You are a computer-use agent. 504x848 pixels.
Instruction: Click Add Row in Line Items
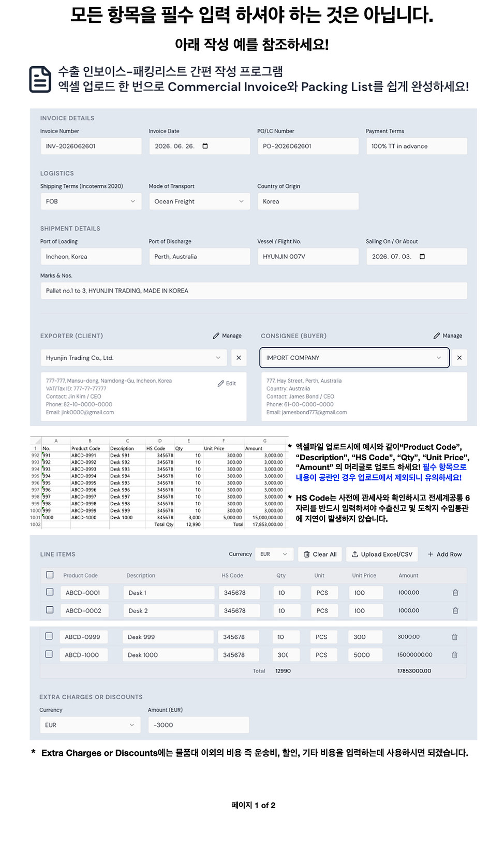444,554
